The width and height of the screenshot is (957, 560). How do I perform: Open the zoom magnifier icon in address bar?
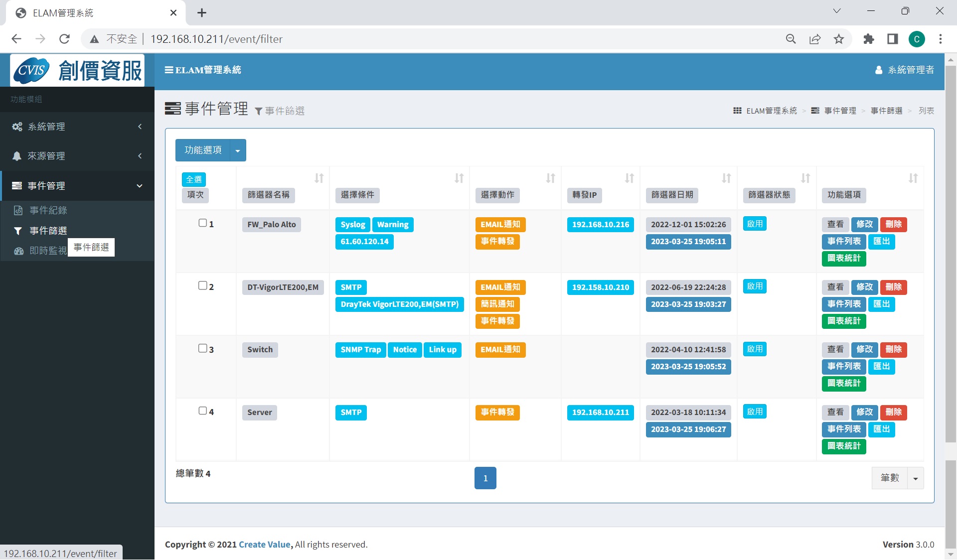[x=791, y=39]
